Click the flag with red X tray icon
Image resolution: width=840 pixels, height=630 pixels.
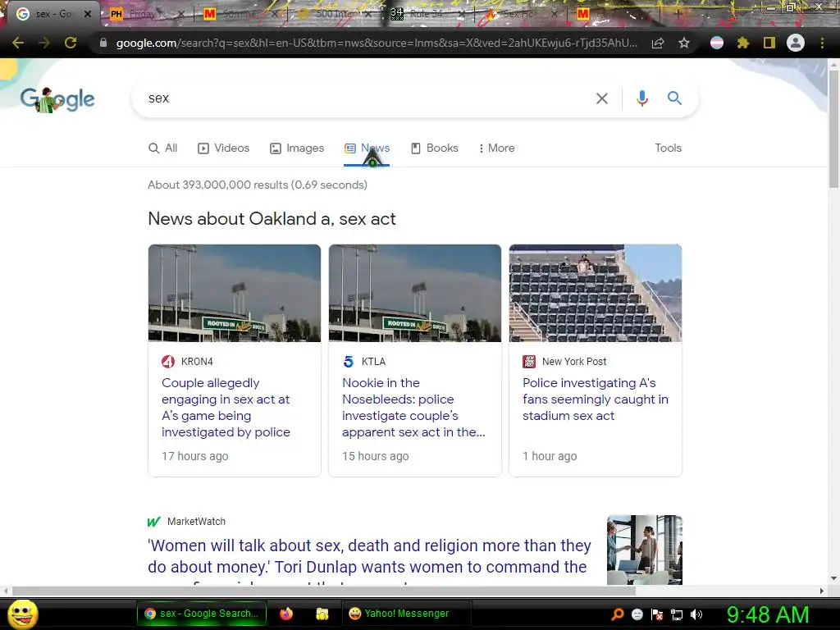657,614
